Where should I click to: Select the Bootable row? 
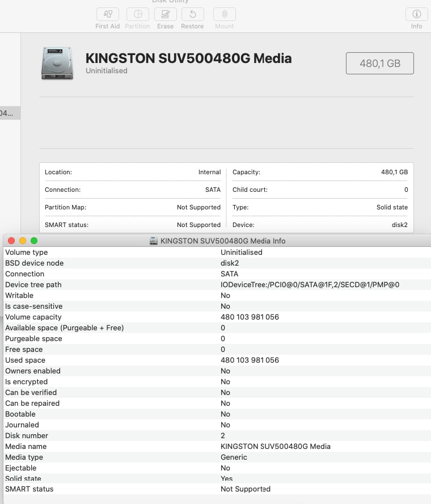point(217,414)
